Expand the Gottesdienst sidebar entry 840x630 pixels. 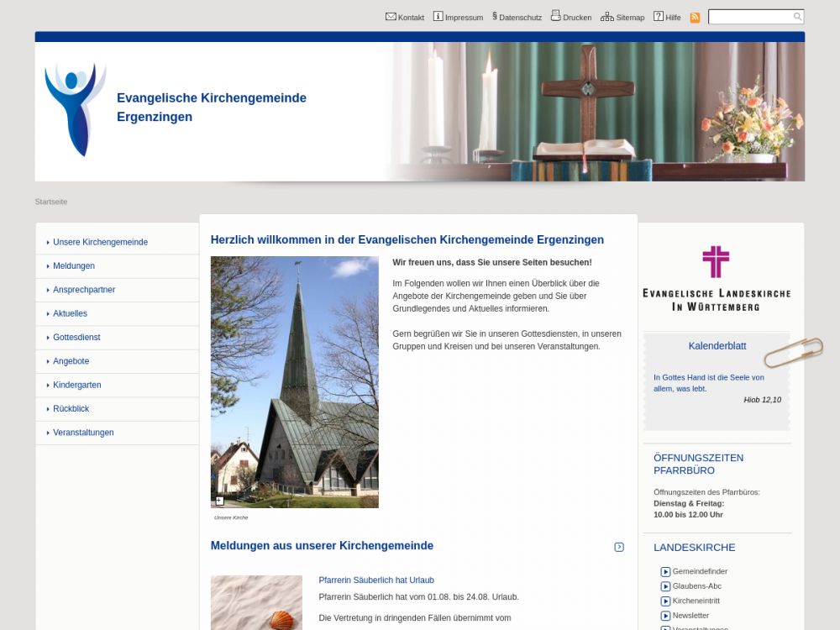point(76,338)
